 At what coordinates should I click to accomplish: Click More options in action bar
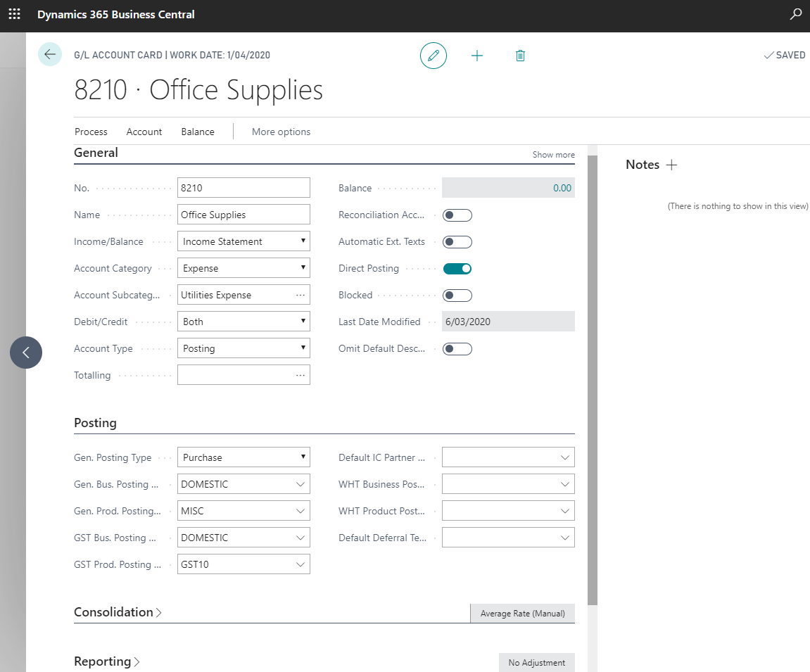pos(281,132)
